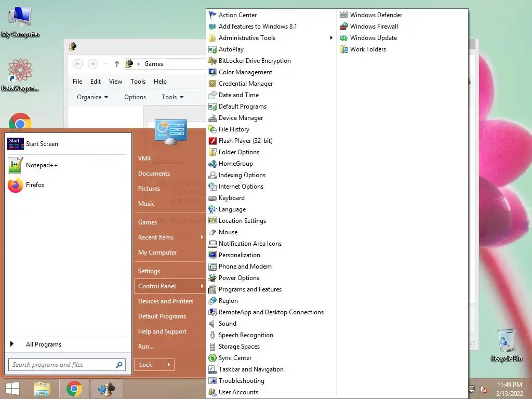Click Options in Games command bar
The width and height of the screenshot is (532, 399).
click(135, 97)
